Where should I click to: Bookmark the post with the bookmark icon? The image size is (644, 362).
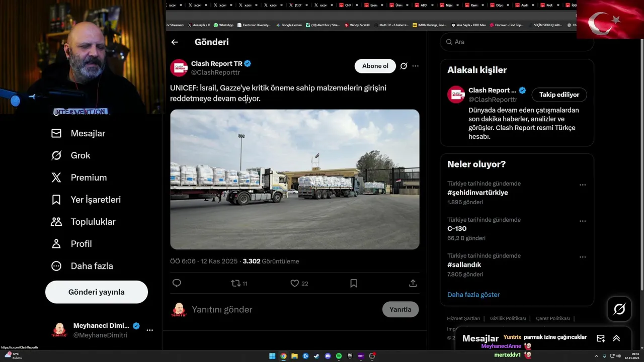point(354,283)
